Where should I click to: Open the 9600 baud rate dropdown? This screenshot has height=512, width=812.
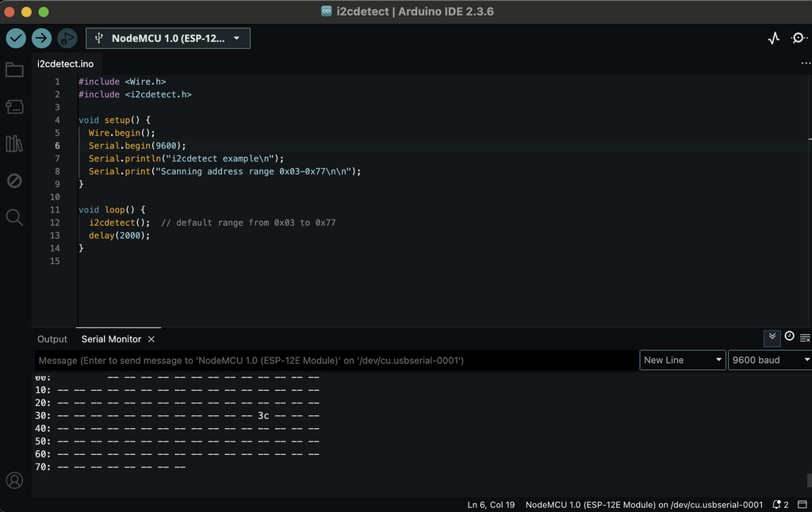click(770, 360)
